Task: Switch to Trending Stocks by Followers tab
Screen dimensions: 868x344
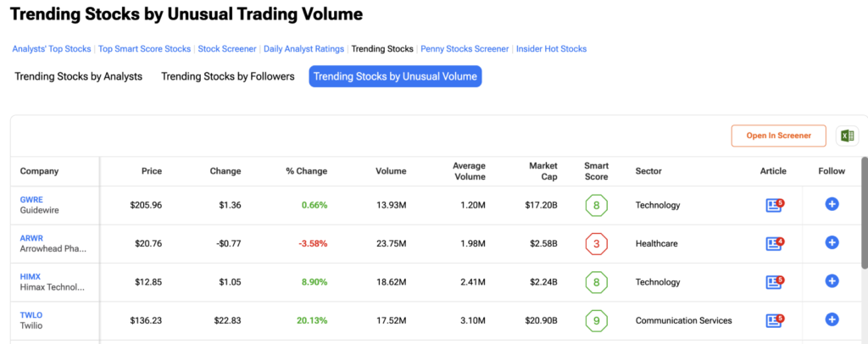Action: [x=227, y=76]
